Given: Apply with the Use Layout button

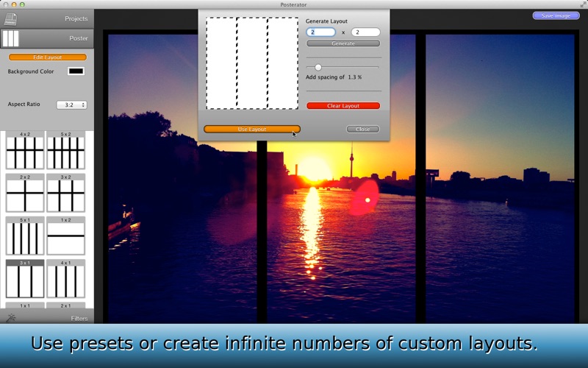Looking at the screenshot, I should click(x=252, y=130).
